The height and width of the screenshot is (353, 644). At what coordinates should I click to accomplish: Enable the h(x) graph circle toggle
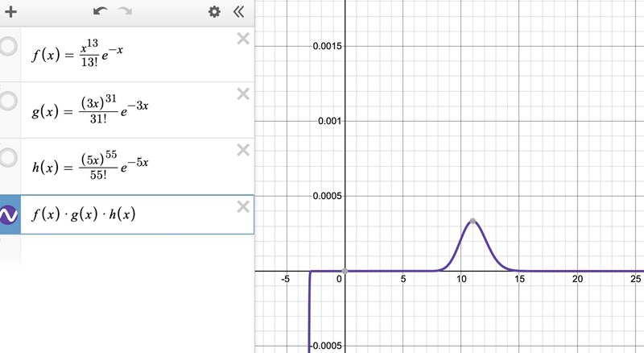(9, 158)
